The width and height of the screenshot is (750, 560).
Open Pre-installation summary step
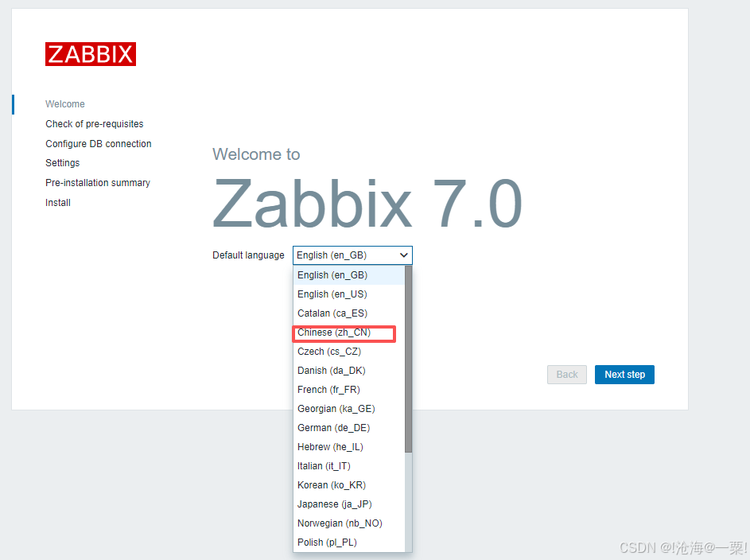pyautogui.click(x=98, y=183)
